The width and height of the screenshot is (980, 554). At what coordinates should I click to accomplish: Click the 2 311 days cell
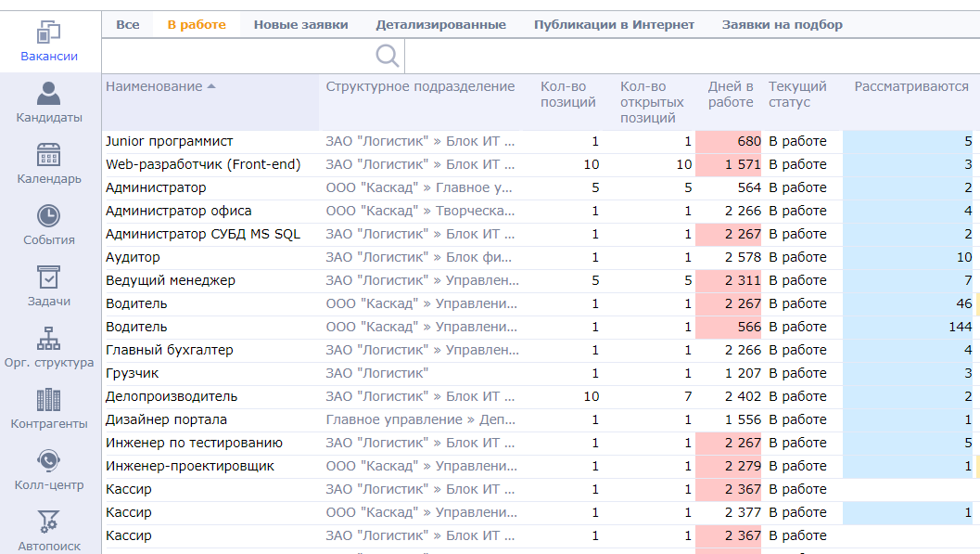[728, 280]
